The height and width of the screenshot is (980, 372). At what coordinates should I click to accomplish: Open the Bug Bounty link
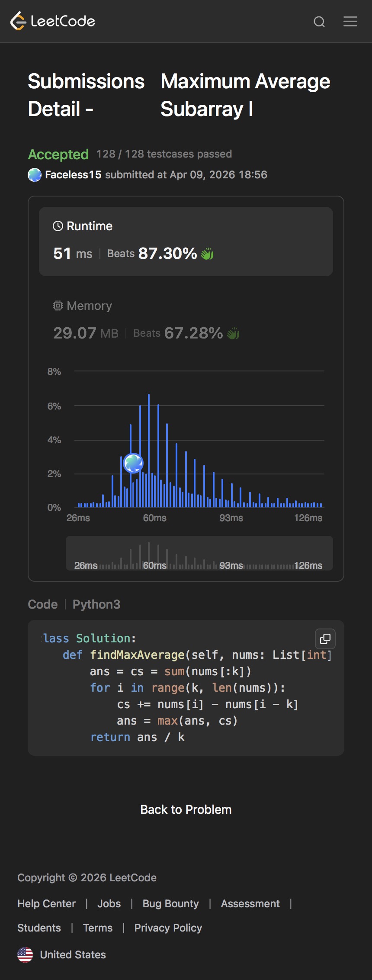pos(170,904)
